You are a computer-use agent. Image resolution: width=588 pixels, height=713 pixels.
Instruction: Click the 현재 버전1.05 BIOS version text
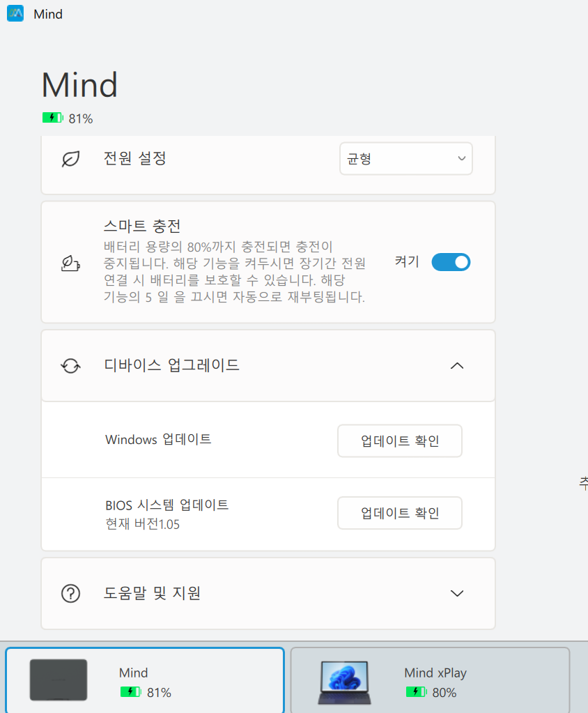[143, 524]
